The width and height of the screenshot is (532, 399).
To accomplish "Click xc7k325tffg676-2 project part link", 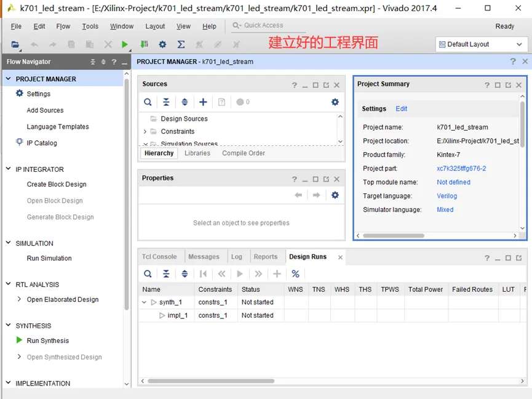I will (461, 169).
